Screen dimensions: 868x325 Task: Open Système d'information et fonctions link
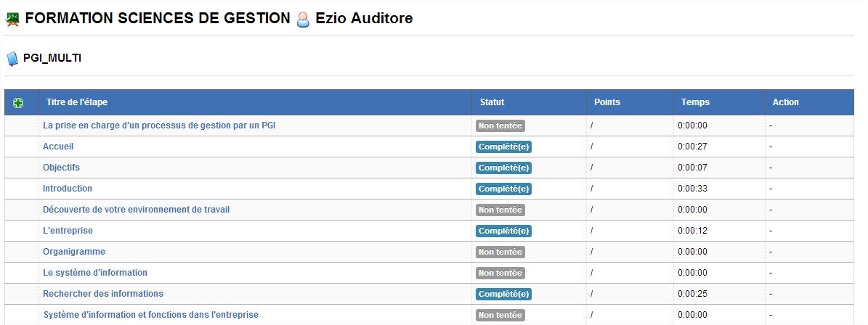[150, 315]
